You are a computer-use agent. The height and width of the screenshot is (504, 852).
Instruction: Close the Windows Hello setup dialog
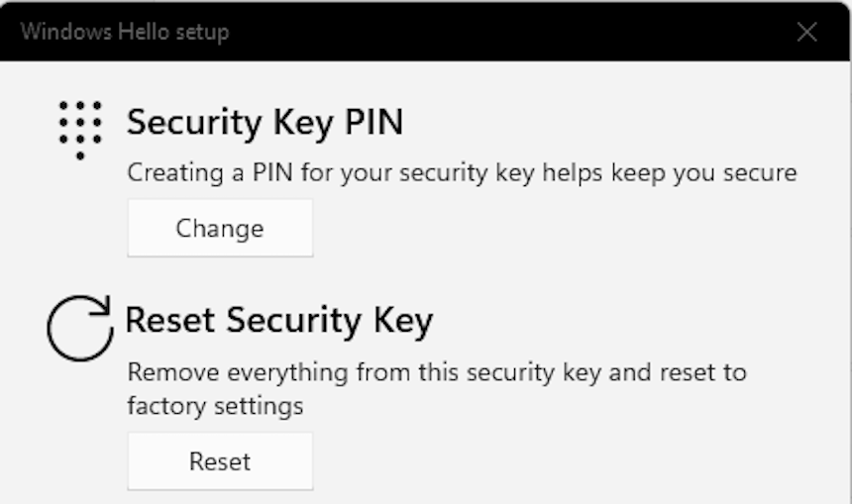[x=806, y=32]
